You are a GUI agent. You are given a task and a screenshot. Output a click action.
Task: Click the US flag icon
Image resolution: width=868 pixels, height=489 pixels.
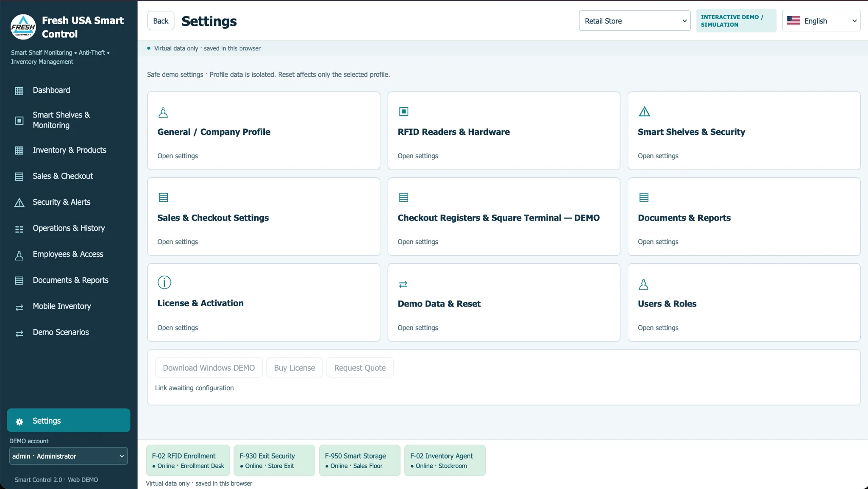[x=793, y=21]
